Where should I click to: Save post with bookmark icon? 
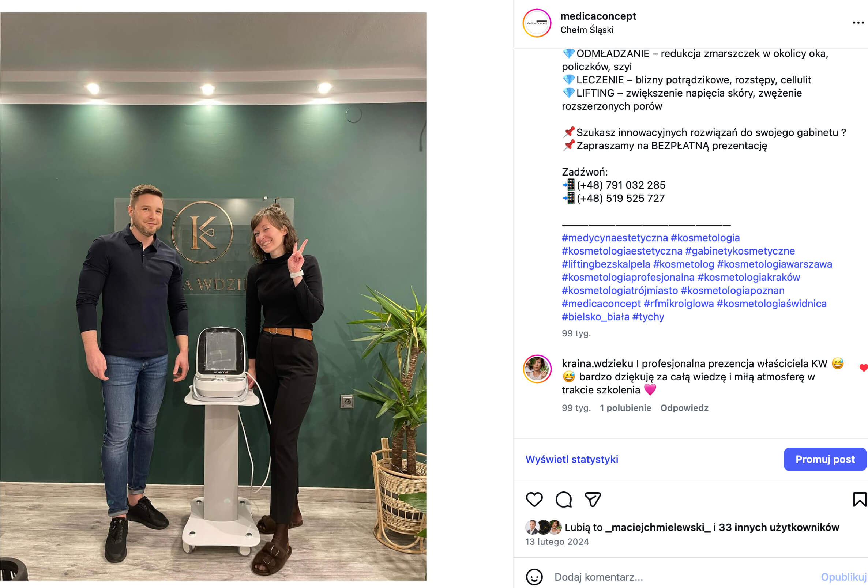tap(860, 500)
